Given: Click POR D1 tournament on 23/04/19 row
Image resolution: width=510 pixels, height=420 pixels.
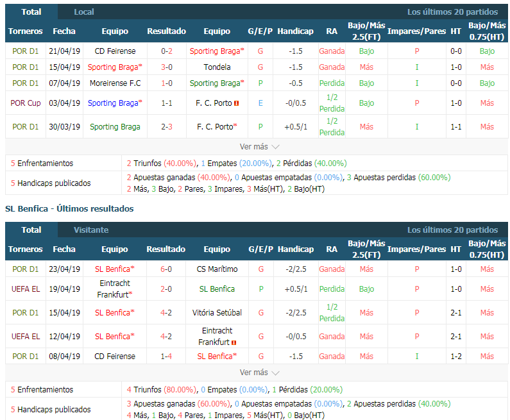Looking at the screenshot, I should pyautogui.click(x=26, y=269).
